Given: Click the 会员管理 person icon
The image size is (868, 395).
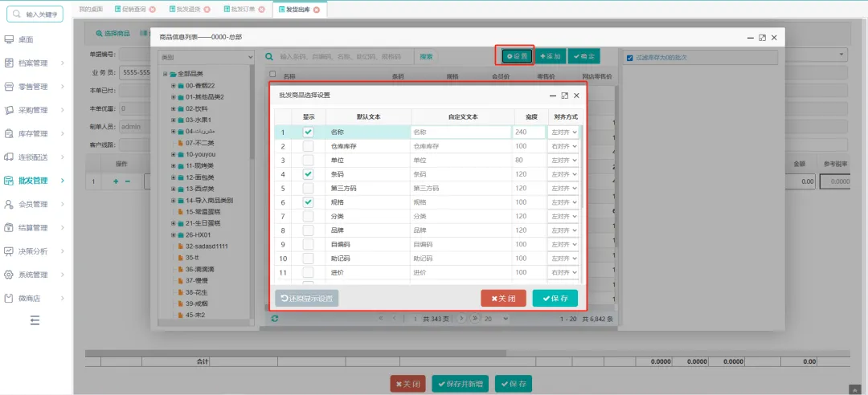Looking at the screenshot, I should 9,204.
